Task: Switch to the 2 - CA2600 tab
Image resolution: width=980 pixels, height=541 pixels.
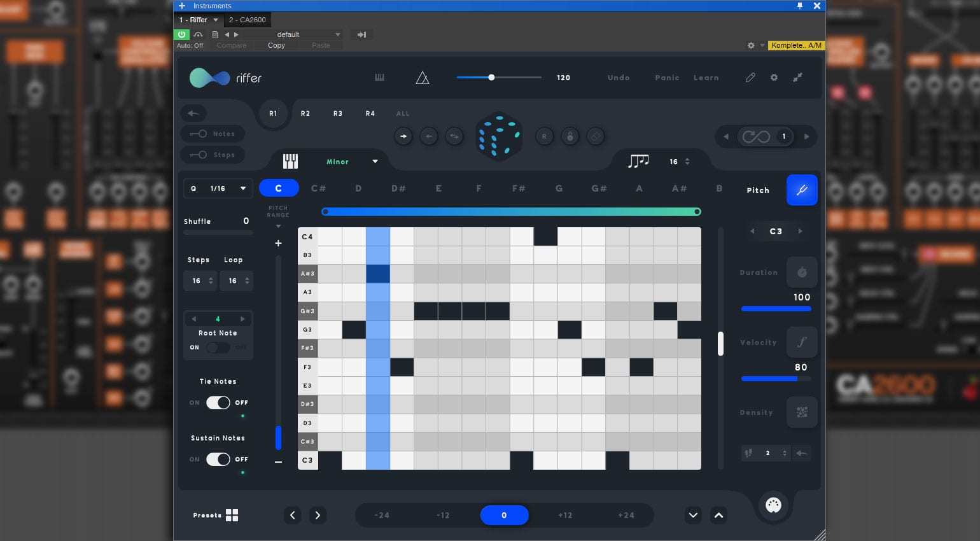Action: pyautogui.click(x=248, y=20)
